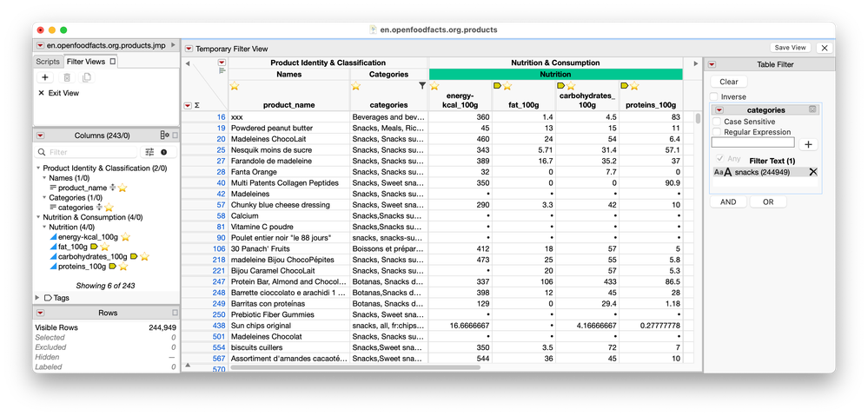Click the Save View button
The image size is (868, 416).
(790, 48)
